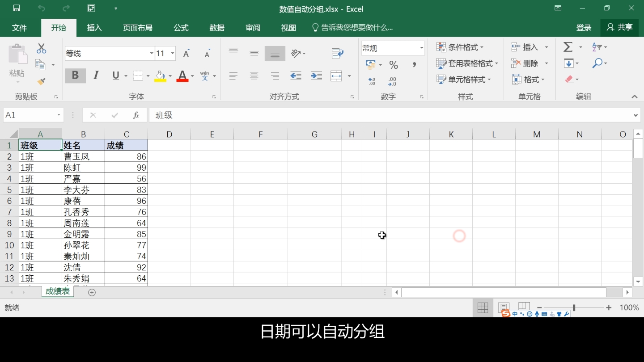
Task: Select the 成绩表 sheet tab
Action: 57,291
